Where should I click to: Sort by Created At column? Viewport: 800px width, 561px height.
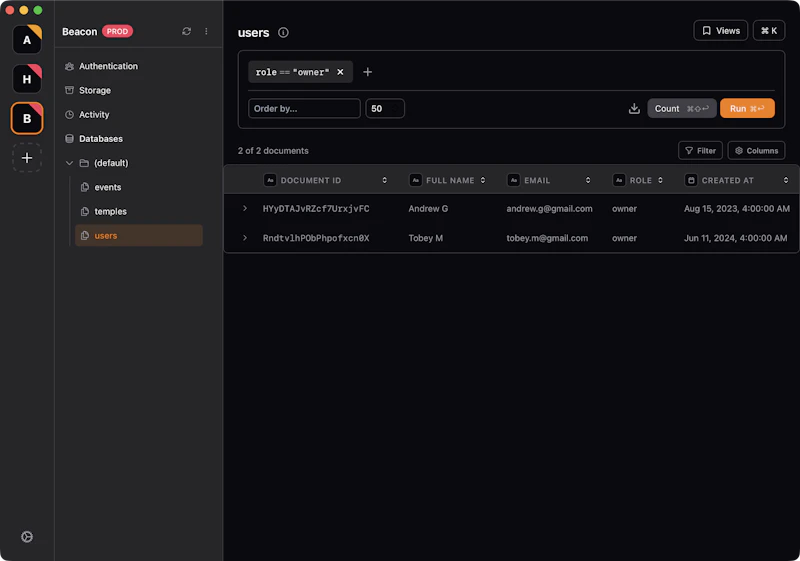[x=786, y=180]
